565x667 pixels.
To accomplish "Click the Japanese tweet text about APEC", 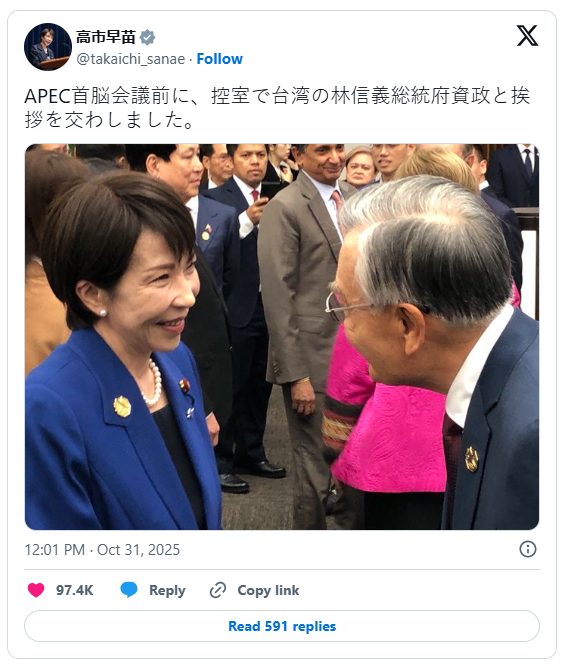I will click(x=277, y=108).
